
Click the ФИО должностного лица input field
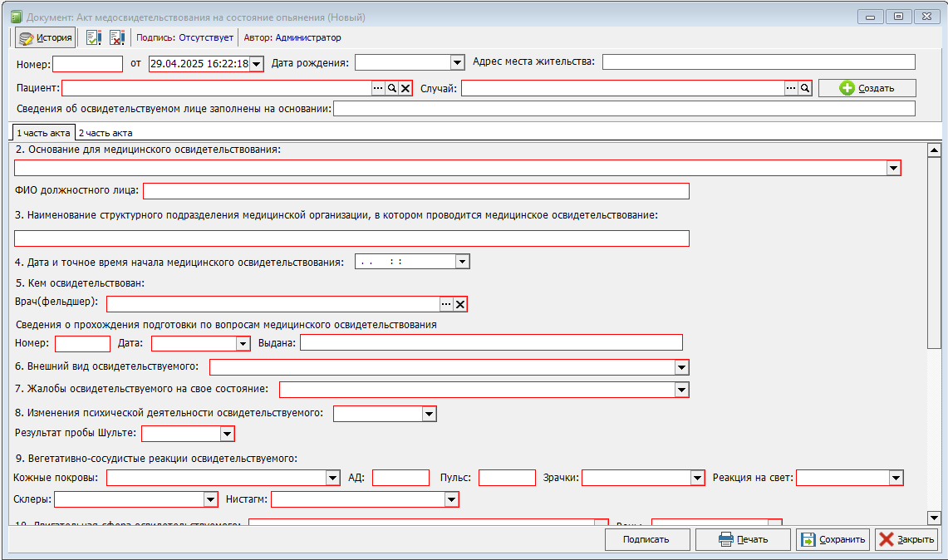click(x=416, y=191)
